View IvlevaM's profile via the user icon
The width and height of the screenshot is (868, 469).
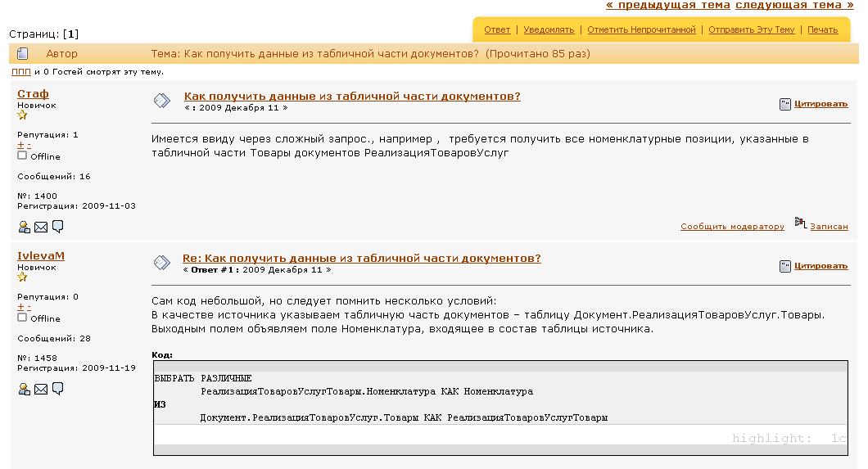(25, 389)
